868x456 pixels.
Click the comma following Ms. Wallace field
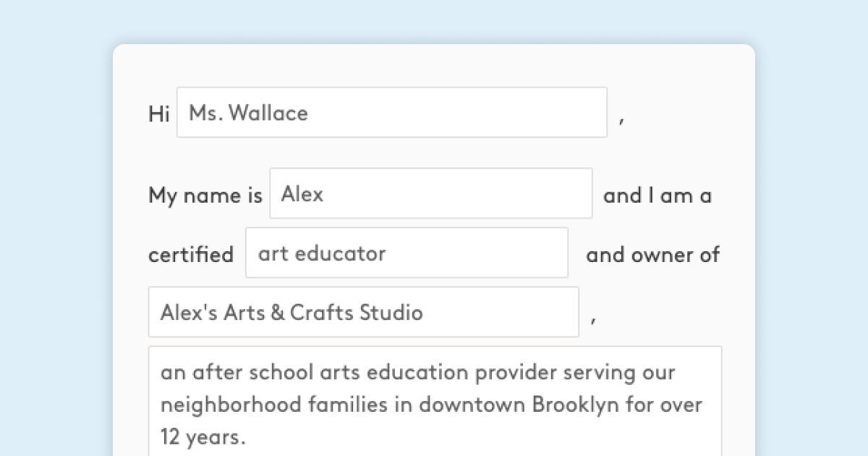(x=623, y=119)
